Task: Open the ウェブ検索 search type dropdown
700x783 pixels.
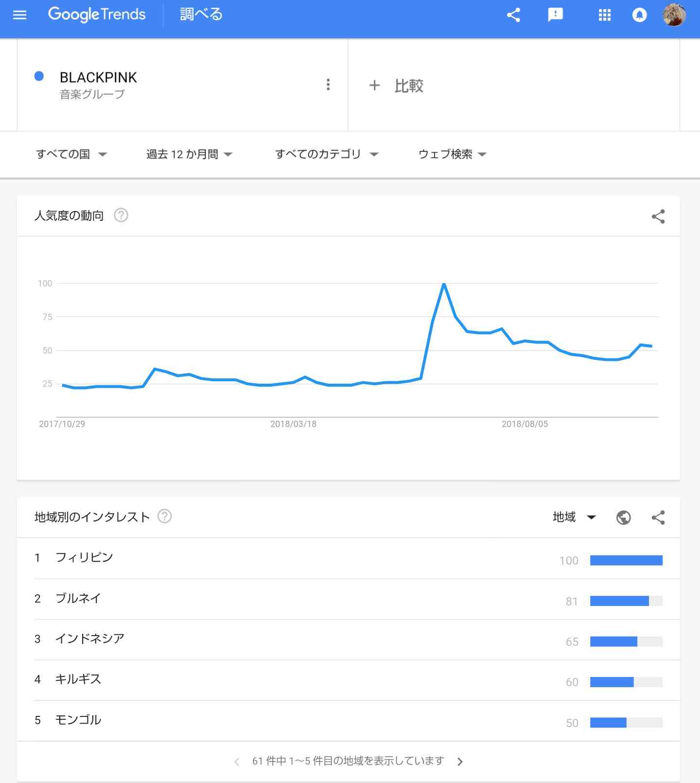Action: (x=453, y=154)
